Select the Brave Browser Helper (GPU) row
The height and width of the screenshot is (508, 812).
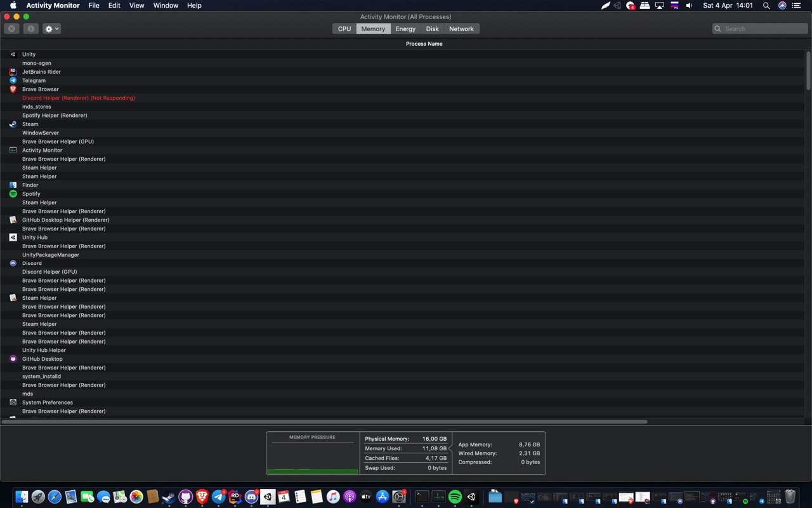(403, 142)
